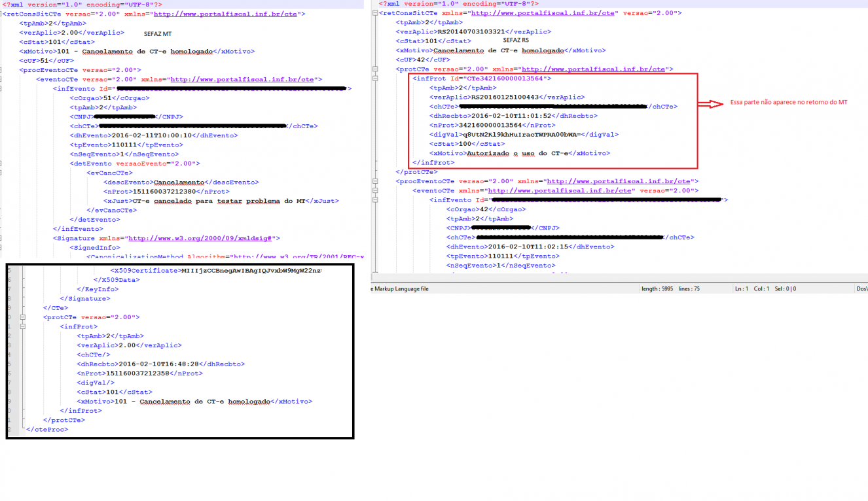The image size is (868, 501).
Task: Click the 'Ln : 1' status bar entry
Action: (741, 288)
